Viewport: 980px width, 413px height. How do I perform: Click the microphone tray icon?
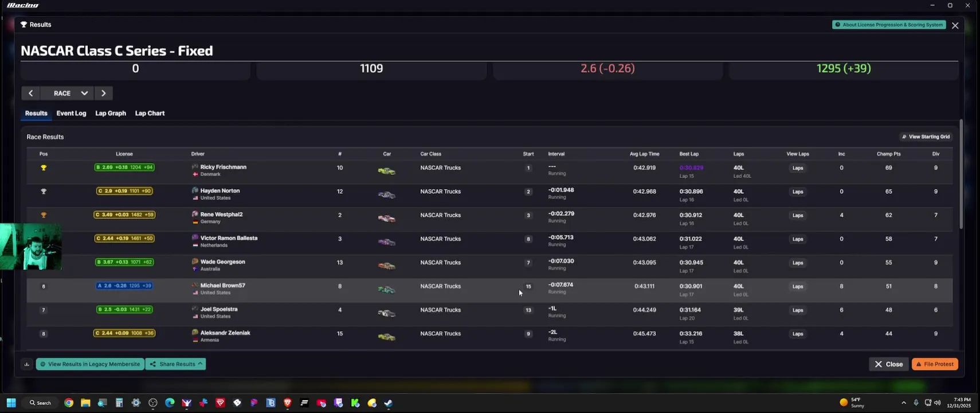click(916, 403)
